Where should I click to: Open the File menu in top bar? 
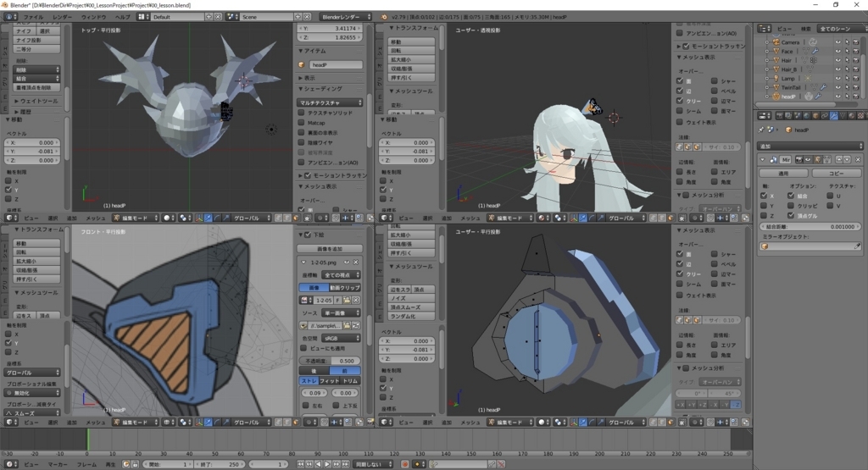[x=33, y=17]
